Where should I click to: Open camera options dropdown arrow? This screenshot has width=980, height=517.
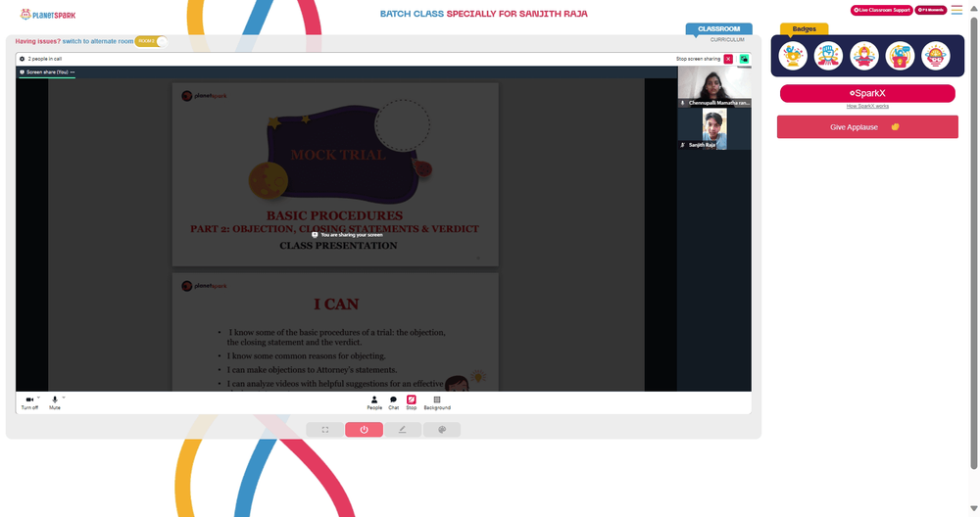39,398
